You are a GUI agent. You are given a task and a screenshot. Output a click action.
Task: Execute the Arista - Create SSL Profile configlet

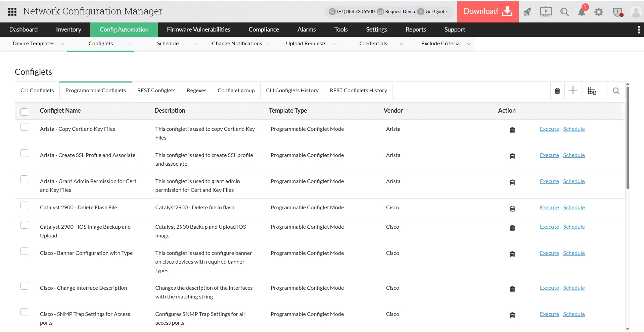(549, 155)
